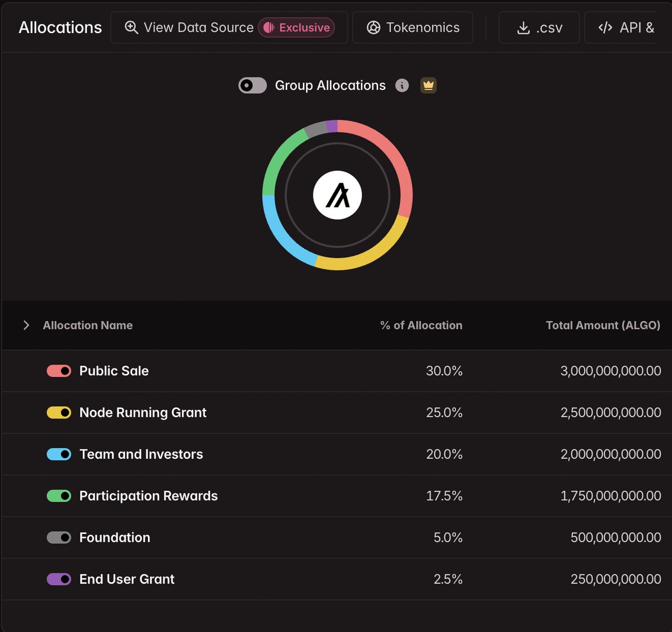Click the 30.0% allocation value
This screenshot has width=672, height=632.
click(x=444, y=371)
